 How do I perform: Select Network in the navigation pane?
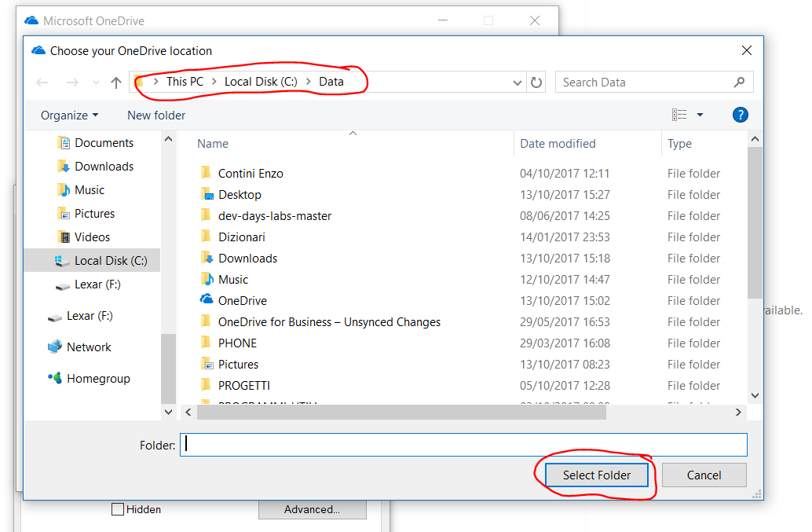89,347
